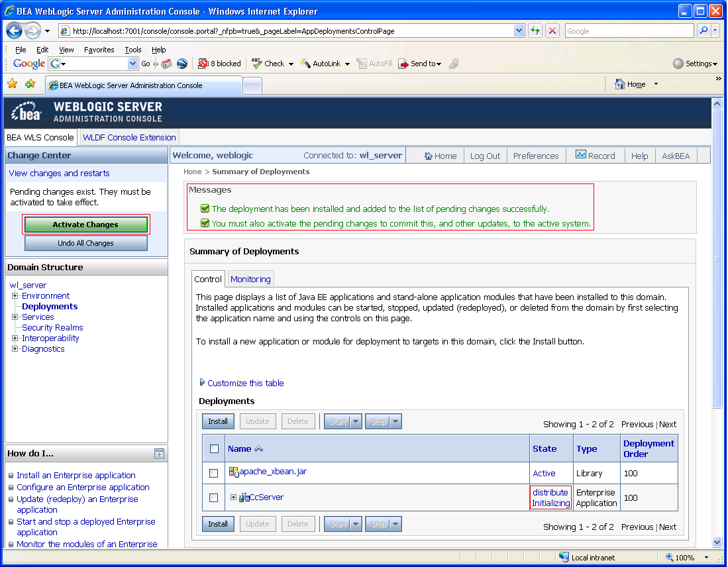Expand the CcServer deployment row

[x=234, y=497]
